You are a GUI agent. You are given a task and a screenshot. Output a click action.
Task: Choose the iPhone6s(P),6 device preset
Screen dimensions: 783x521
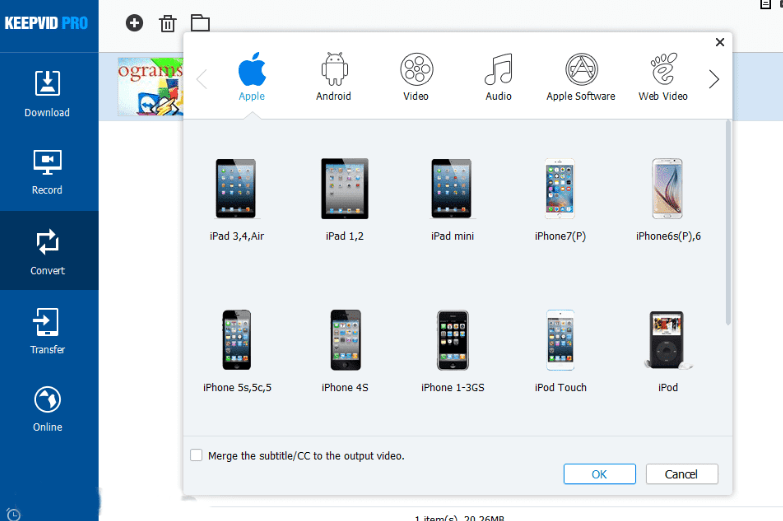[668, 200]
